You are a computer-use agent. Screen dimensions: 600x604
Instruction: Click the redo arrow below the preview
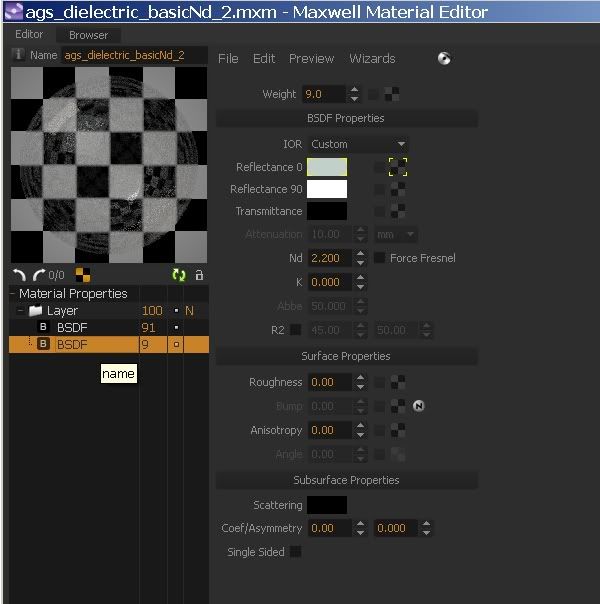coord(38,275)
